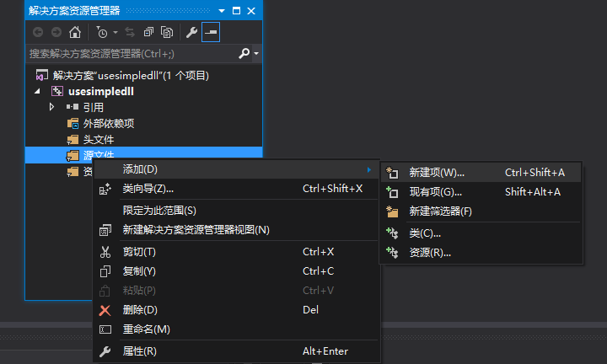This screenshot has height=364, width=607.
Task: Choose 删除(D) from context menu
Action: (x=236, y=310)
